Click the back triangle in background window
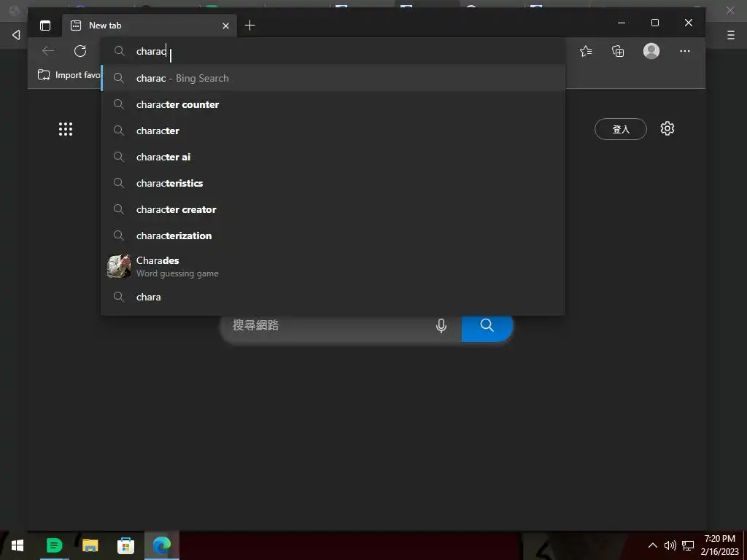The height and width of the screenshot is (560, 747). click(16, 35)
